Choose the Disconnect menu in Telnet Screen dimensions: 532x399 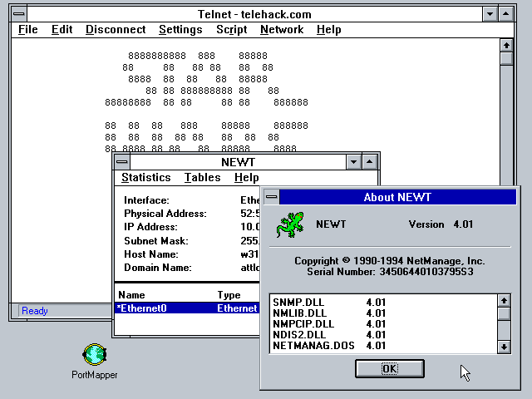point(116,30)
